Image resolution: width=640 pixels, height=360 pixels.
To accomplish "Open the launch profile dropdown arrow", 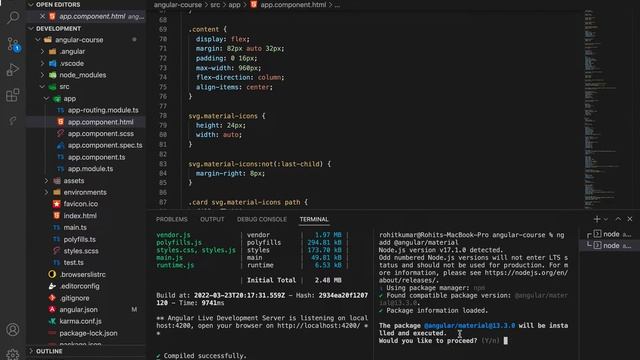I will click(606, 219).
